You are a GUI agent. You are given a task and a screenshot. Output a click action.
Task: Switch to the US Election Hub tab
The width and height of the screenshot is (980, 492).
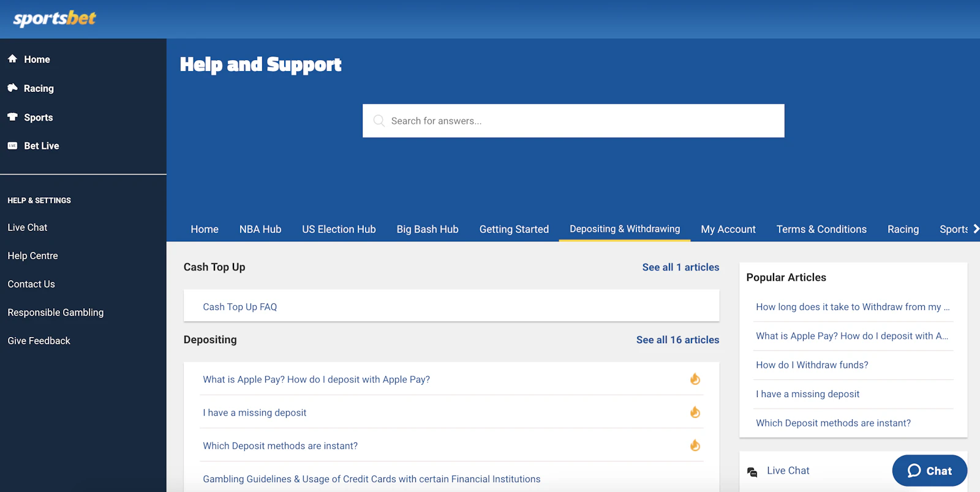click(339, 229)
